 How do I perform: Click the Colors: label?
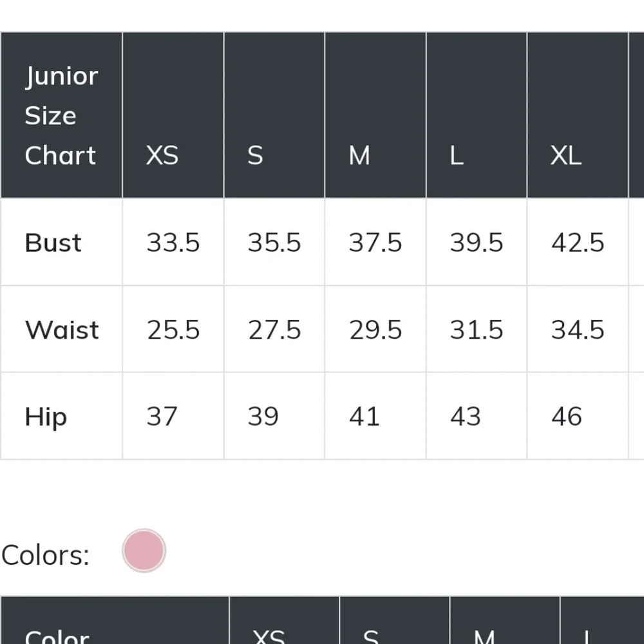point(45,555)
